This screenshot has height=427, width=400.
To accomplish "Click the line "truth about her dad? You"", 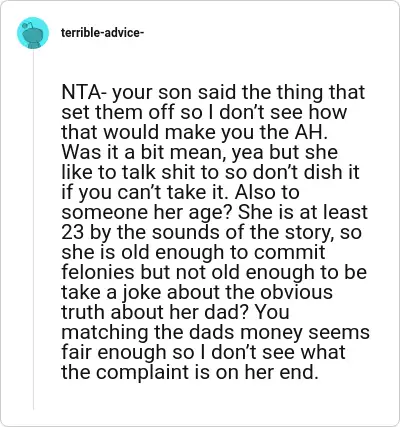I will (175, 312).
